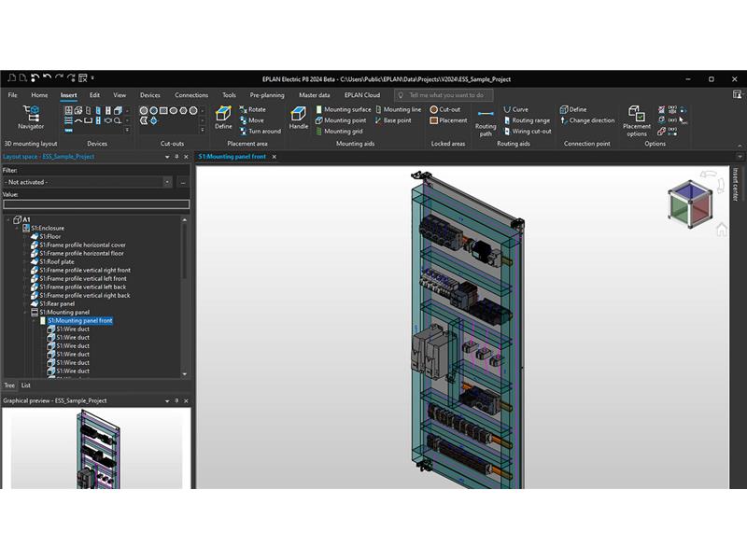The width and height of the screenshot is (747, 560).
Task: Insert a Mounting grid
Action: tap(339, 132)
